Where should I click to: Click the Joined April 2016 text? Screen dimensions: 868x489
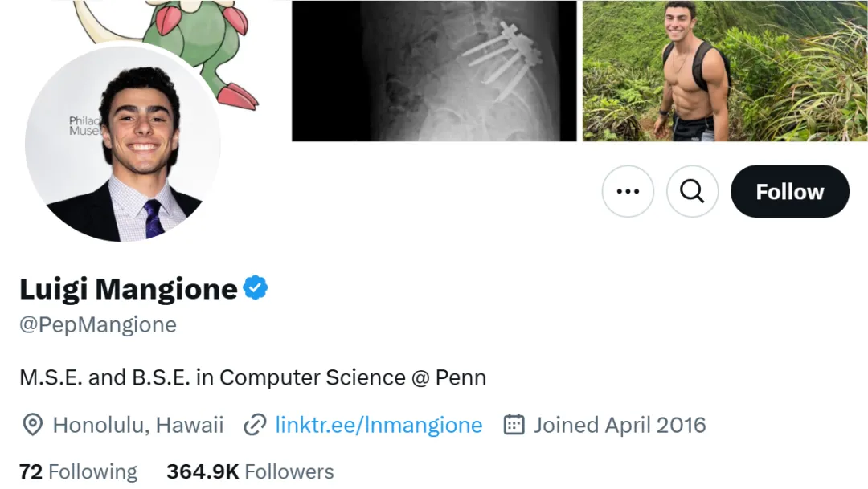[620, 425]
